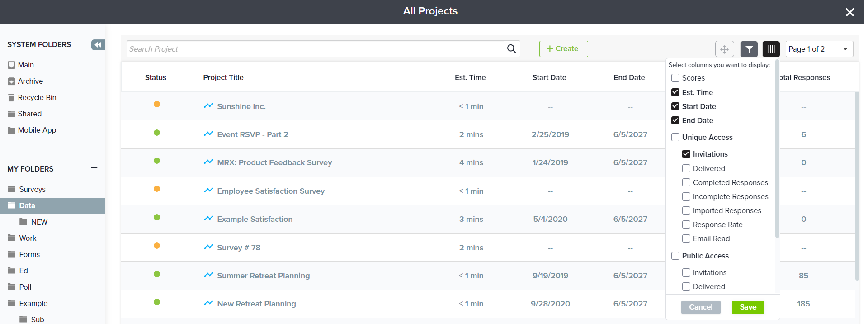
Task: Save the column selection
Action: pos(748,307)
